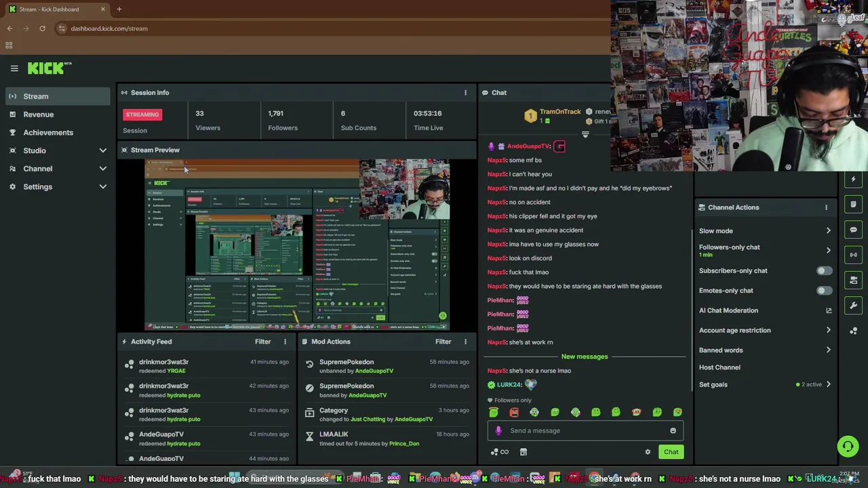Click the 2 active goals indicator

(x=810, y=384)
